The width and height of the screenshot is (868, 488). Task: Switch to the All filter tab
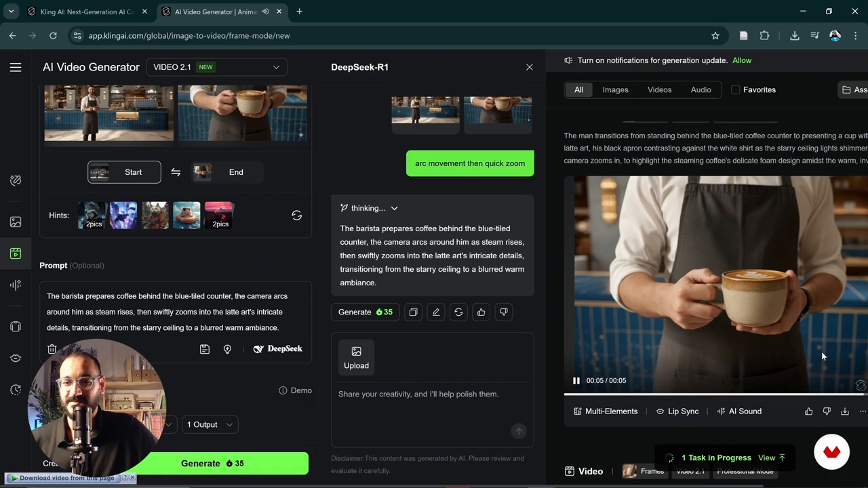point(578,89)
